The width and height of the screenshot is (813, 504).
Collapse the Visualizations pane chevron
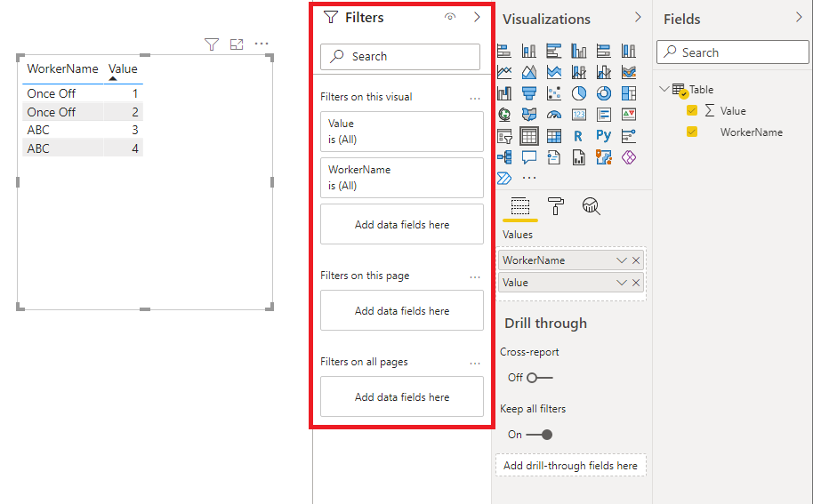coord(638,17)
